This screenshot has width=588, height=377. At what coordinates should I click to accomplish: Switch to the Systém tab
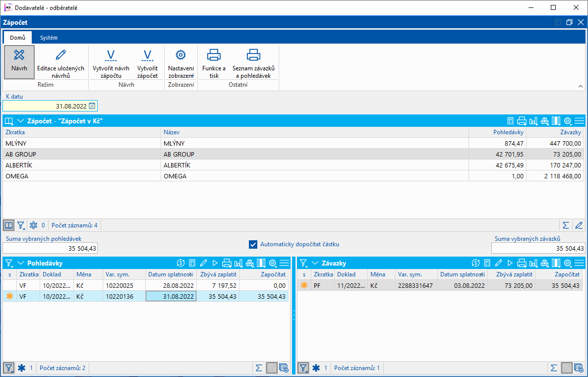[x=49, y=38]
